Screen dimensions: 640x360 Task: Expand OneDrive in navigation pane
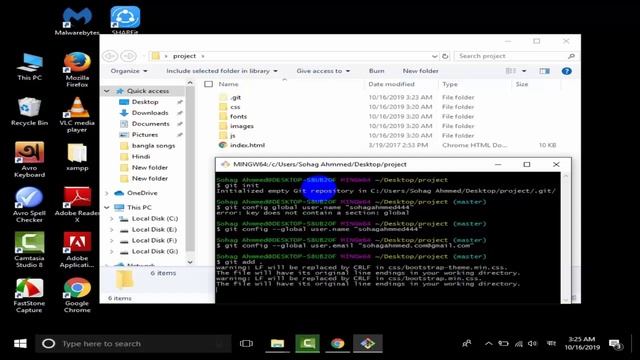click(x=107, y=193)
